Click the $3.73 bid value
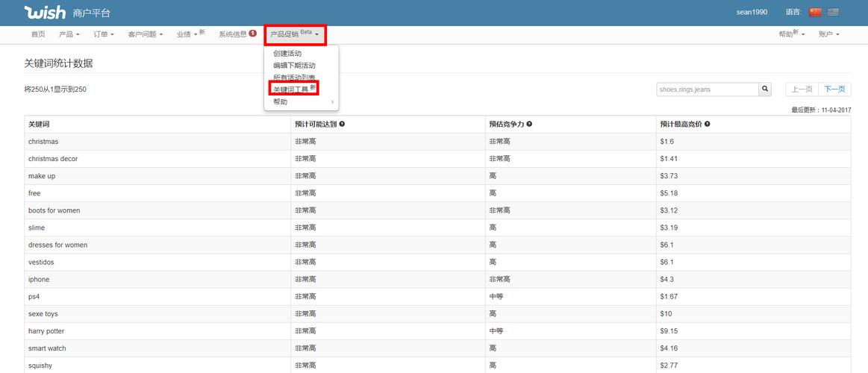The width and height of the screenshot is (868, 373). (669, 176)
